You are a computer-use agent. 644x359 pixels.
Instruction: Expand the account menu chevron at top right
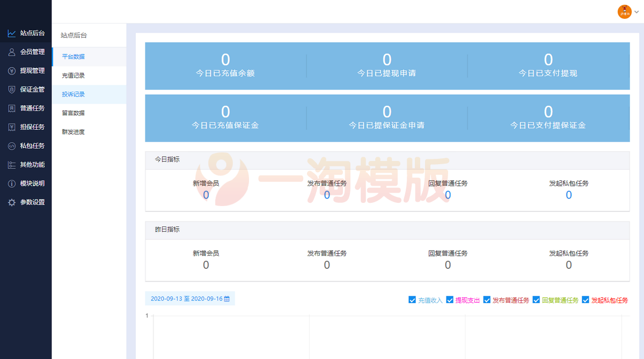(635, 11)
